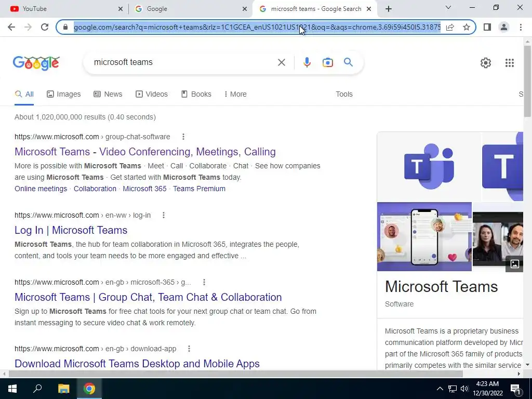Open Download Microsoft Teams Desktop and Mobile Apps
This screenshot has width=532, height=399.
[137, 364]
